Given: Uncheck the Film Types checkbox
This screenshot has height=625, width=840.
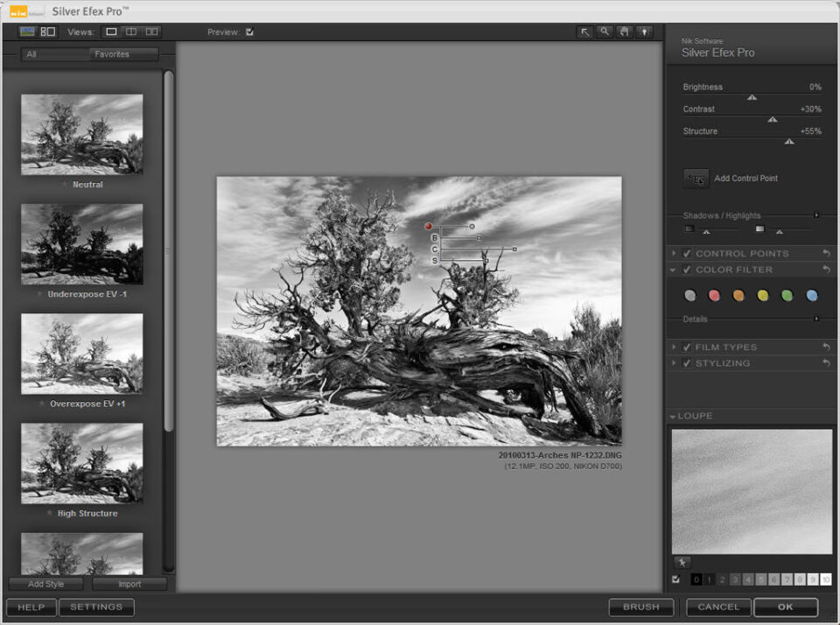Looking at the screenshot, I should pos(687,348).
